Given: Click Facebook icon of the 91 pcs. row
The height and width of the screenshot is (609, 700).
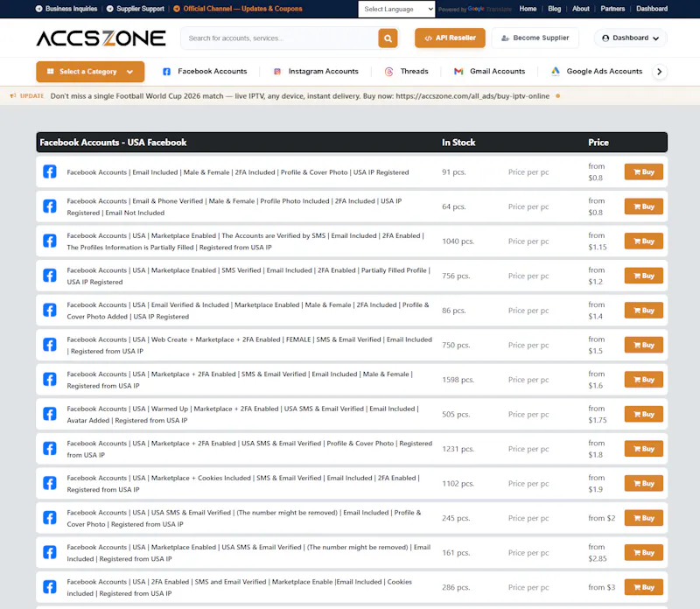Looking at the screenshot, I should pyautogui.click(x=50, y=171).
